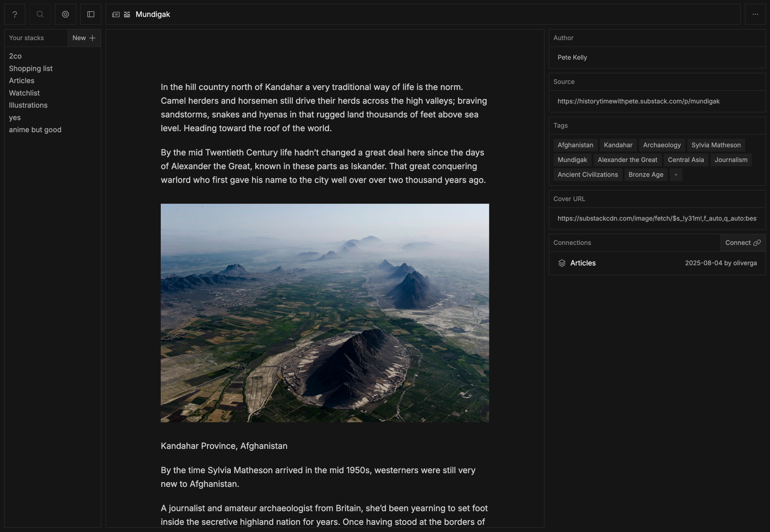The image size is (770, 532).
Task: Create a new stack with New plus
Action: 84,38
